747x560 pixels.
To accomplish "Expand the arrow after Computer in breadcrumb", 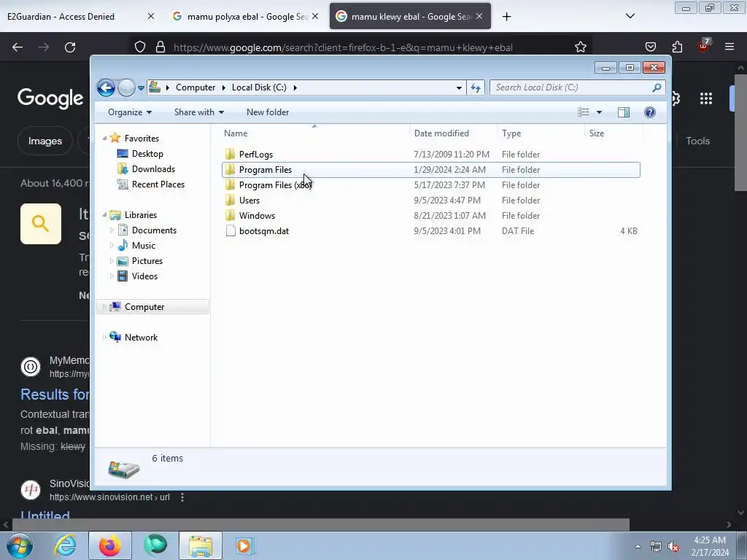I will 223,87.
